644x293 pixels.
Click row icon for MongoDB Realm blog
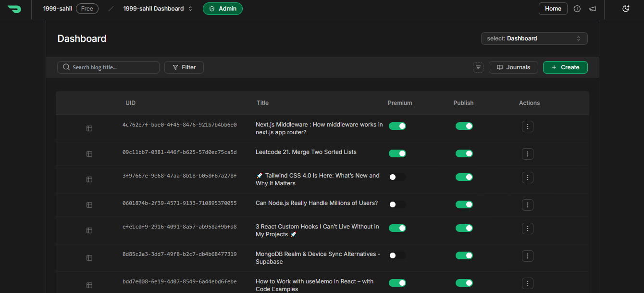(89, 258)
